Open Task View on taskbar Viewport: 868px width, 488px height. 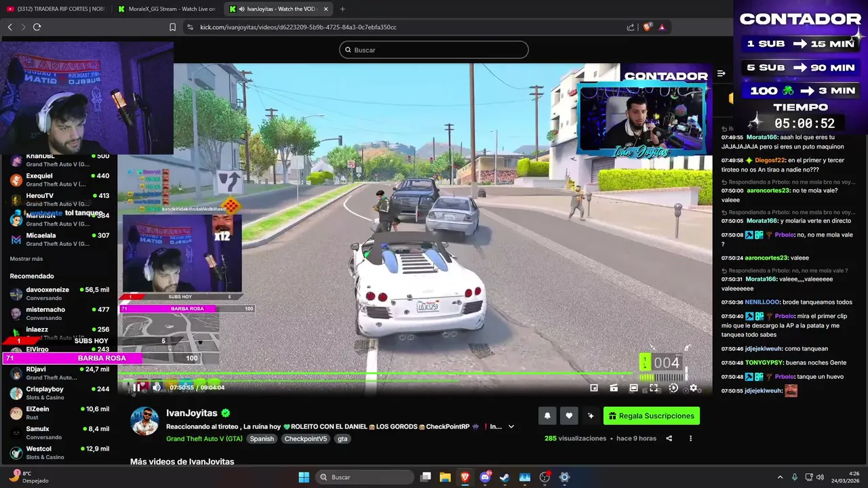point(426,477)
